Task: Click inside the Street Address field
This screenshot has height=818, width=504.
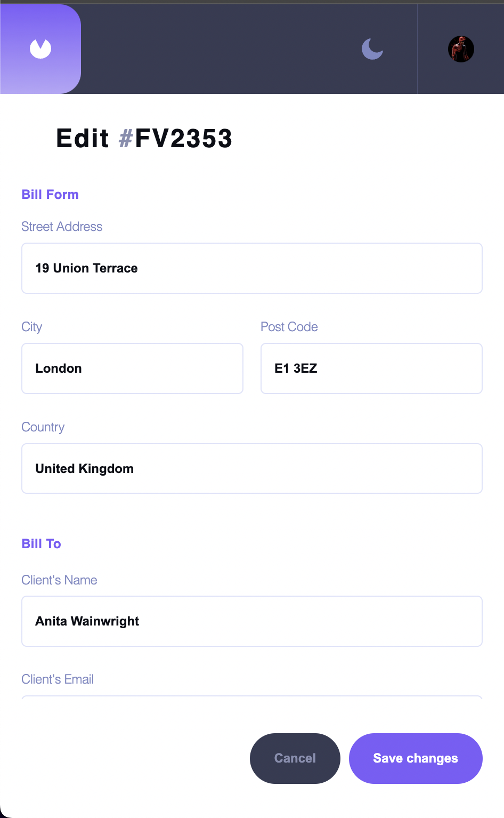Action: click(x=251, y=268)
